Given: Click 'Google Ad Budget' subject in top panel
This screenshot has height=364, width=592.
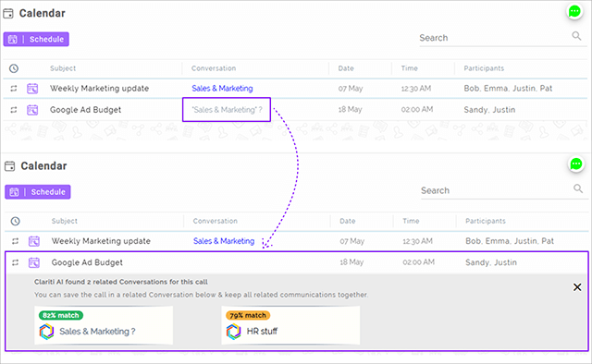Looking at the screenshot, I should pyautogui.click(x=86, y=110).
